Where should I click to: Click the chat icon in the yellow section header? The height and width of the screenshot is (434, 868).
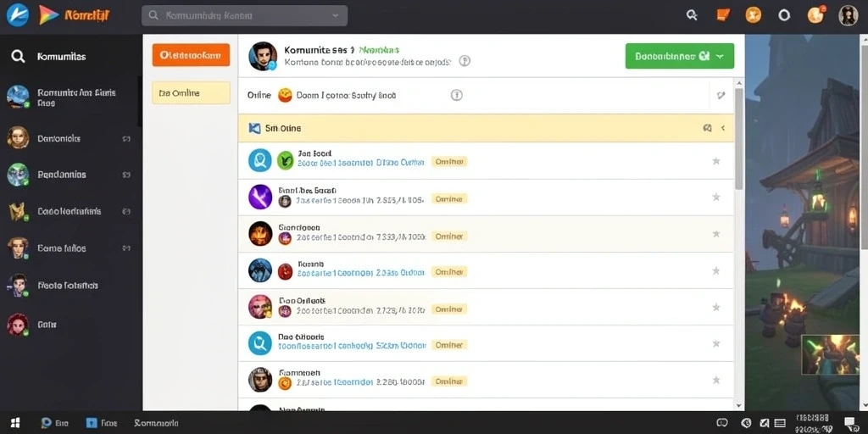[x=707, y=128]
